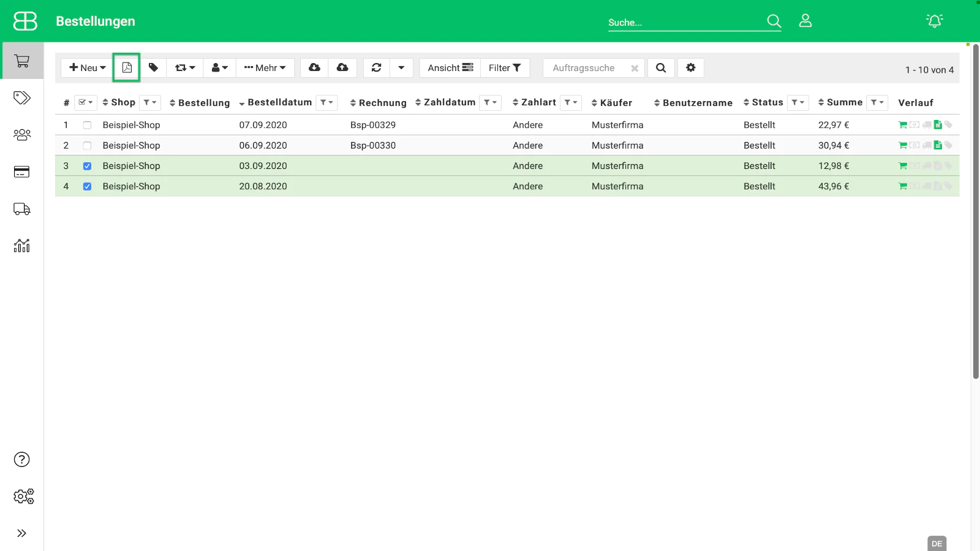Uncheck the checkbox for order row 4

87,187
